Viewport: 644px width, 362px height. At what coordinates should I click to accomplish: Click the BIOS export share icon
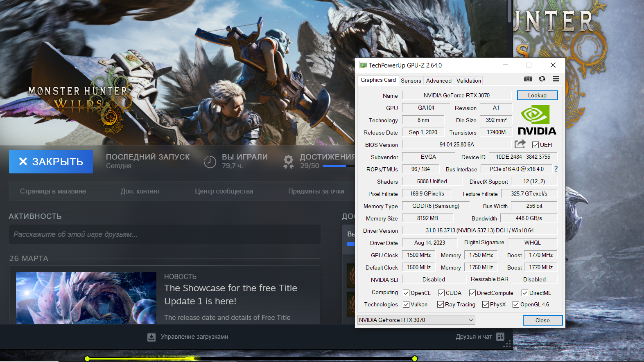click(520, 144)
